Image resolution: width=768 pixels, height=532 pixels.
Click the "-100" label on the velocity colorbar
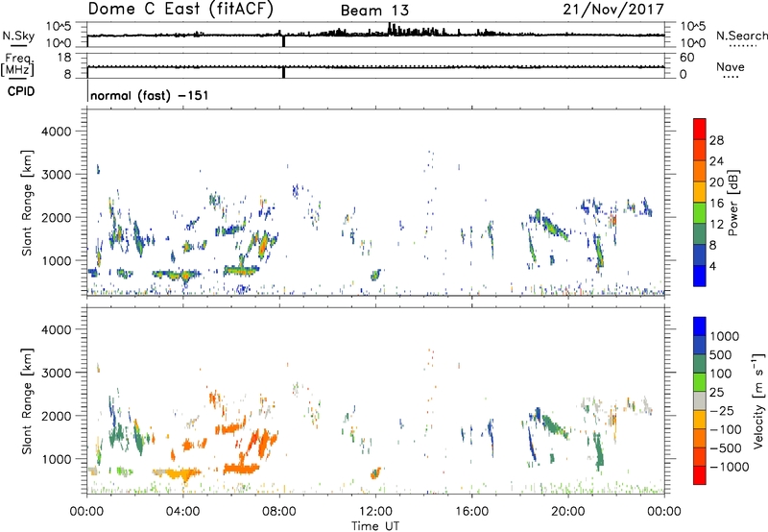pos(726,429)
